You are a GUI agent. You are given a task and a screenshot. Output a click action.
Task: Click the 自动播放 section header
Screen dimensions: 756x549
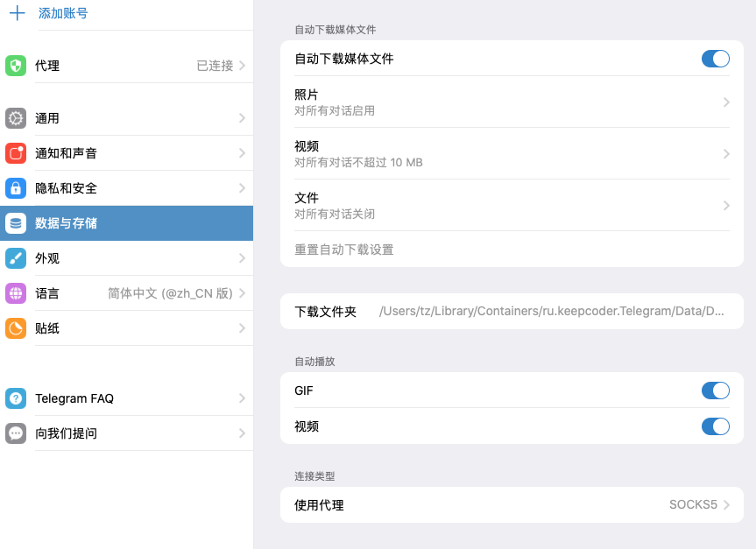point(314,362)
